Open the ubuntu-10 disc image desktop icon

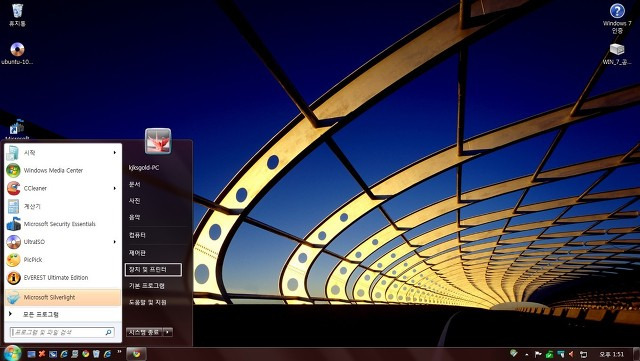coord(17,54)
